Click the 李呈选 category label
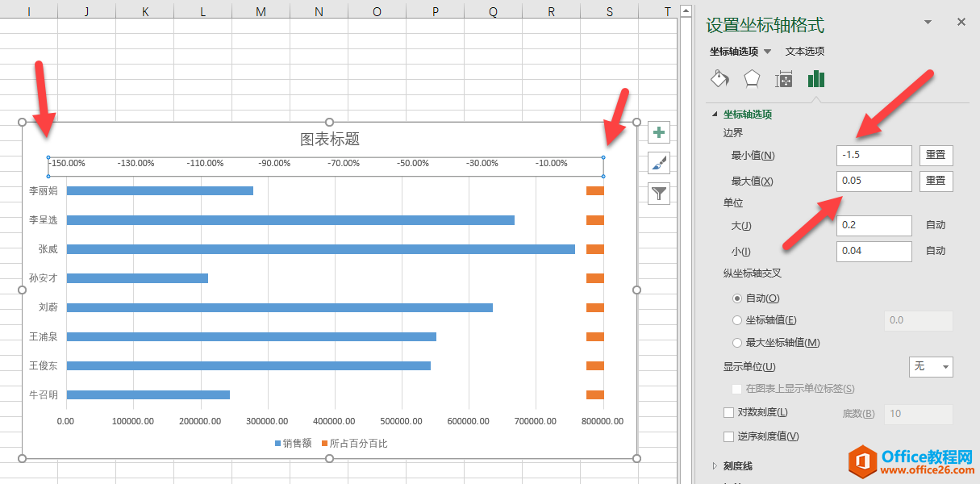Screen dimensions: 980x484 44,219
